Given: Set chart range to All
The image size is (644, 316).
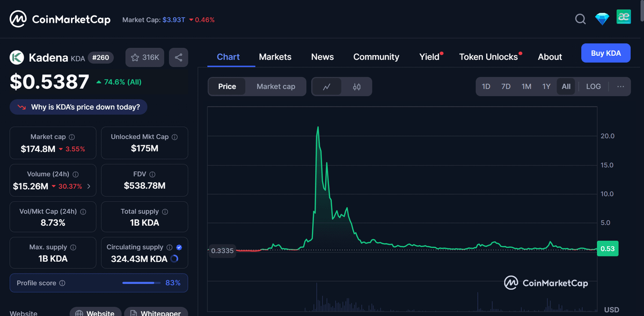Looking at the screenshot, I should 566,86.
